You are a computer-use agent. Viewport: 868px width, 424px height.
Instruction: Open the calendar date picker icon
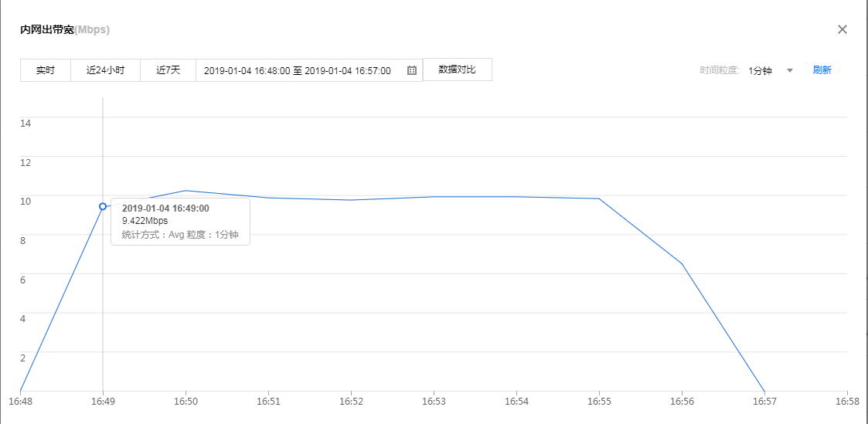[411, 70]
